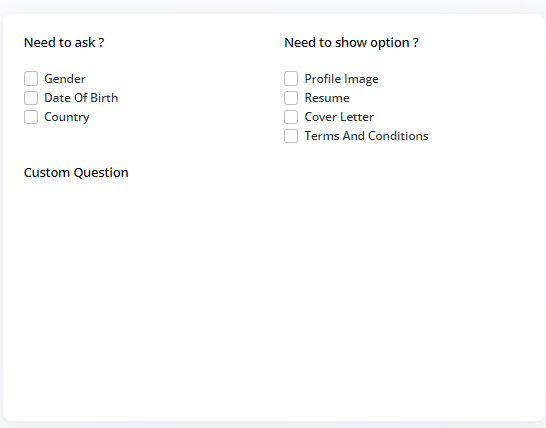This screenshot has width=546, height=428.
Task: Tick the Gender checkbox
Action: tap(31, 79)
